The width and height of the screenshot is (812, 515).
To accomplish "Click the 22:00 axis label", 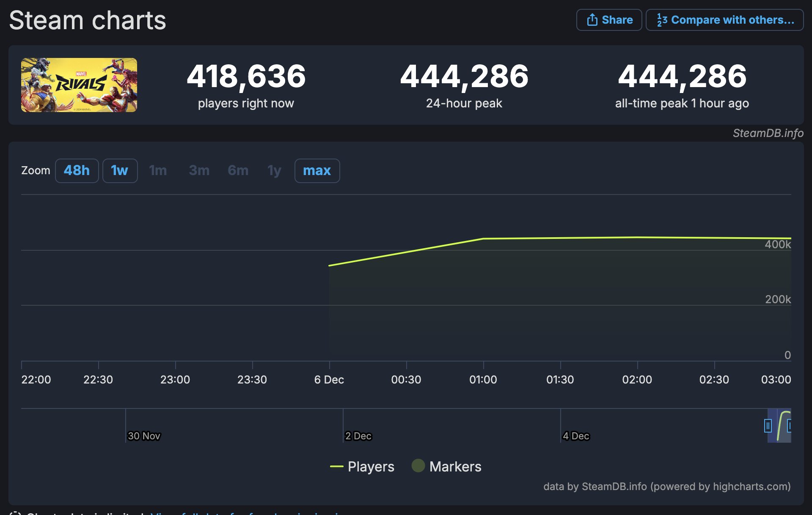I will tap(36, 380).
